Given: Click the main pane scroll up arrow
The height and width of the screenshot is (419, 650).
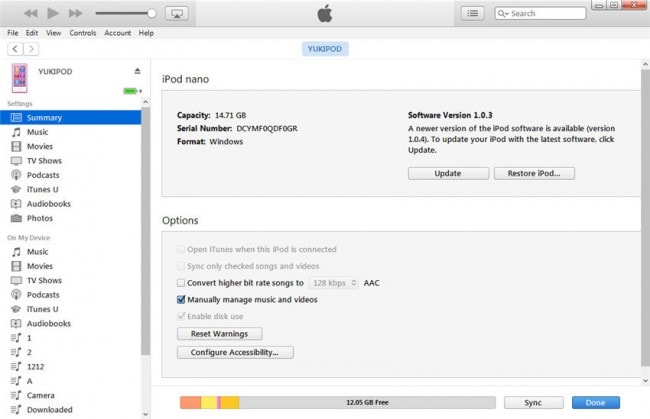Looking at the screenshot, I should [645, 65].
